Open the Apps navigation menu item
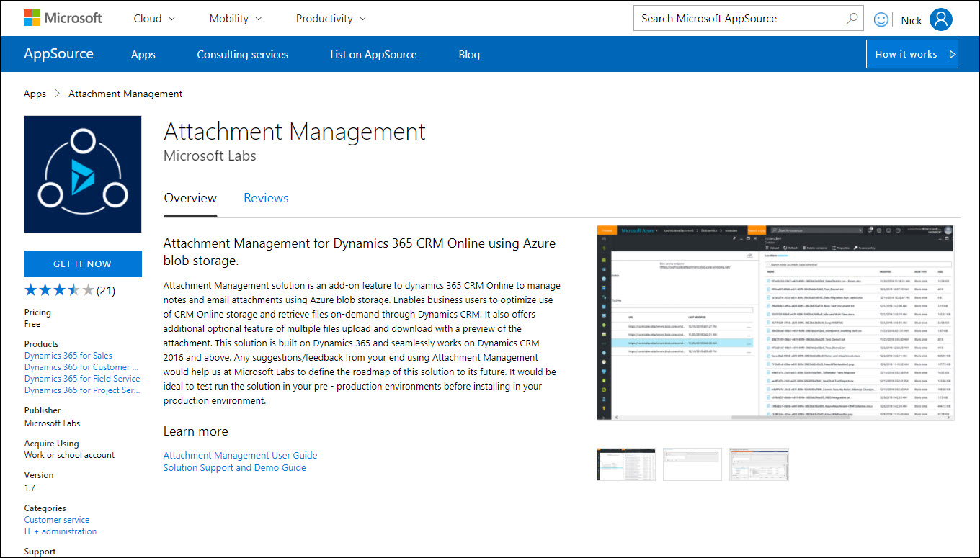Viewport: 980px width, 558px height. pos(143,54)
